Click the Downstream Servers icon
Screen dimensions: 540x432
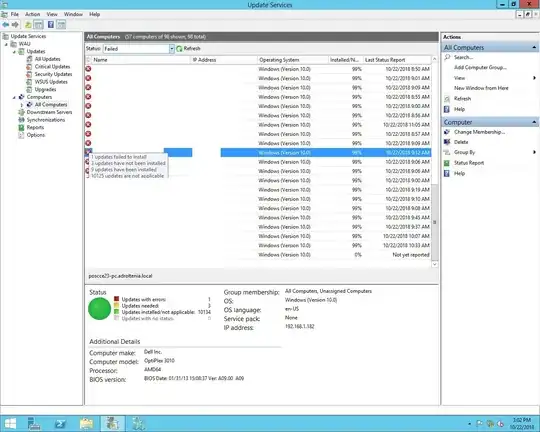pyautogui.click(x=21, y=112)
